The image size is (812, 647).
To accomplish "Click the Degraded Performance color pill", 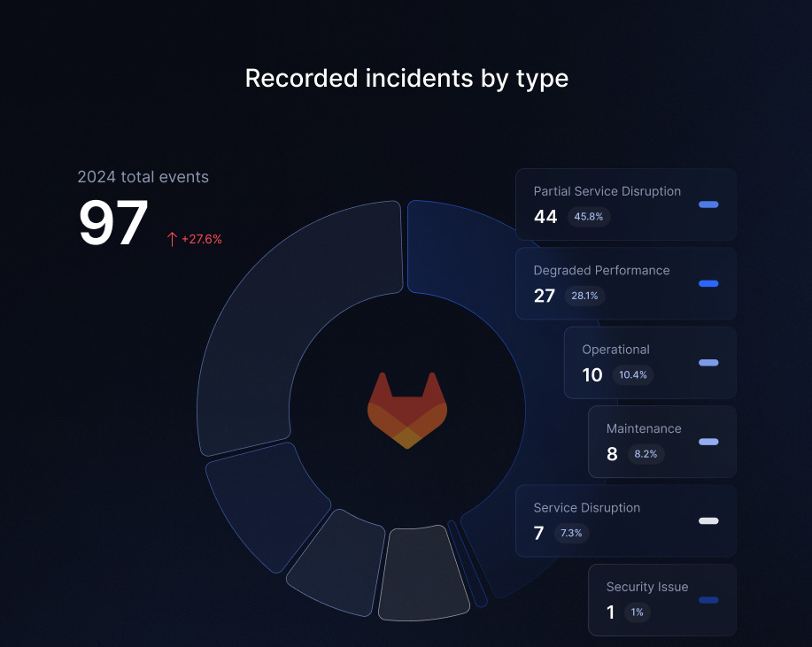I will pyautogui.click(x=708, y=283).
